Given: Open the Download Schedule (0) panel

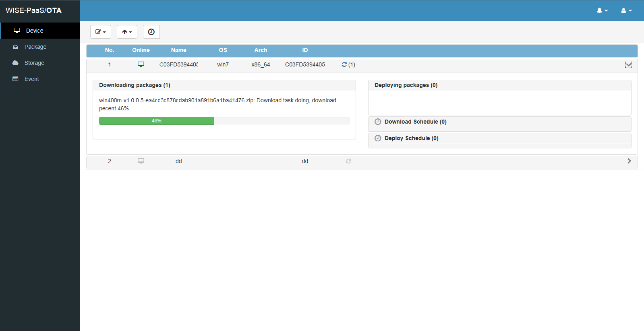Looking at the screenshot, I should pos(415,122).
